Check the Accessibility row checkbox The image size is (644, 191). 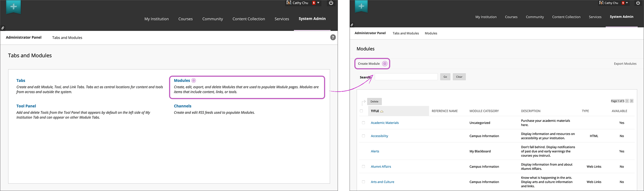tap(363, 136)
